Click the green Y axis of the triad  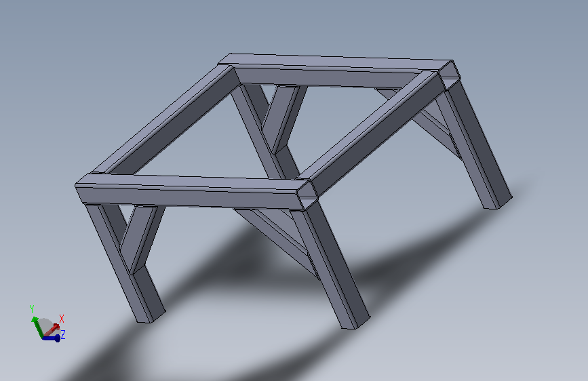(37, 327)
